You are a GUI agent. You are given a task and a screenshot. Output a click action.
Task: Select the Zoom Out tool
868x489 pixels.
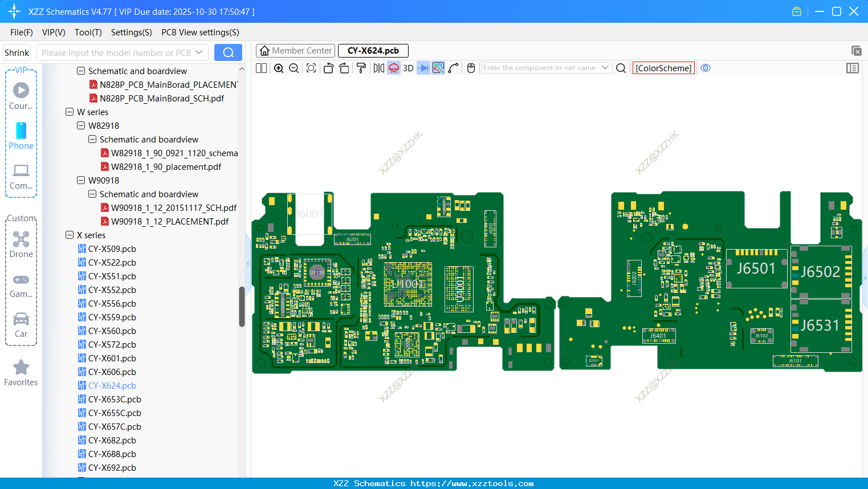tap(294, 68)
